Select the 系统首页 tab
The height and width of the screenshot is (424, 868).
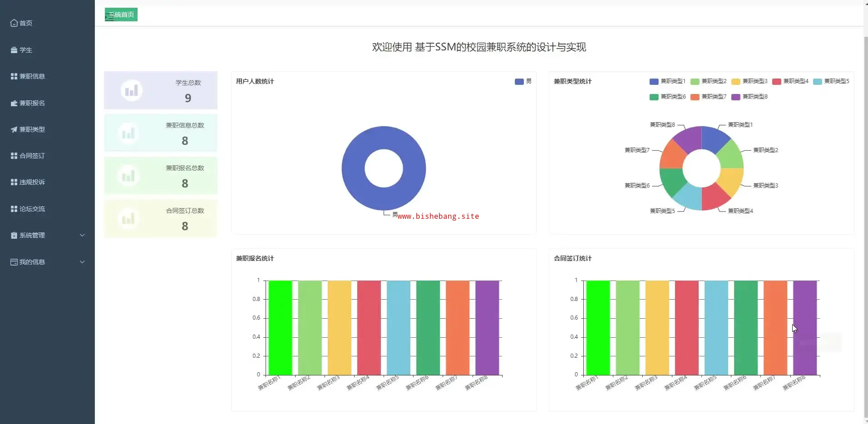pyautogui.click(x=124, y=15)
